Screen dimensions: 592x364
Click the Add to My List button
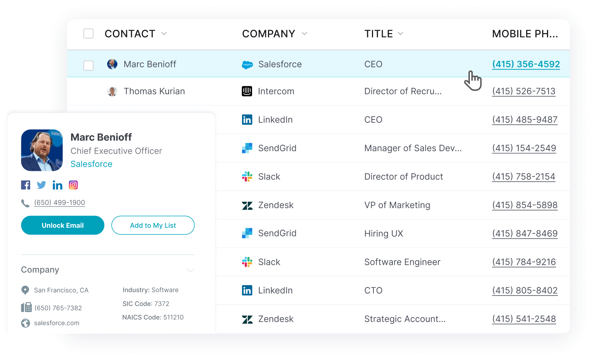153,225
